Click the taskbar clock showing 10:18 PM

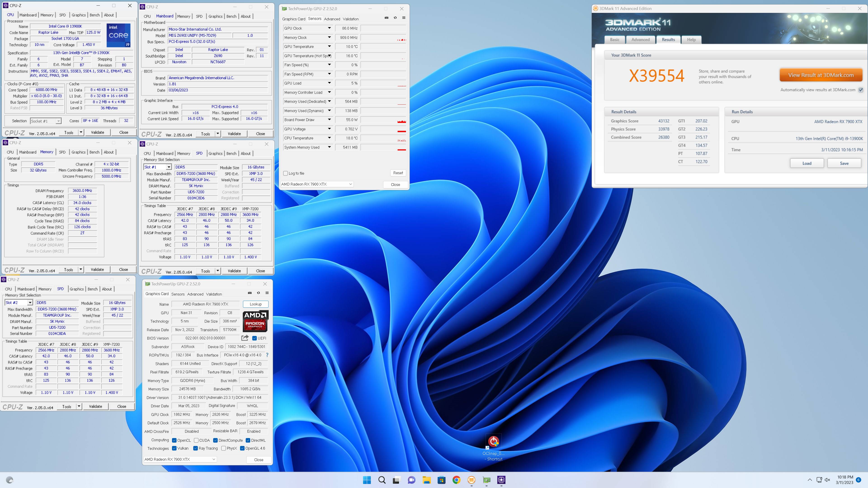click(845, 480)
